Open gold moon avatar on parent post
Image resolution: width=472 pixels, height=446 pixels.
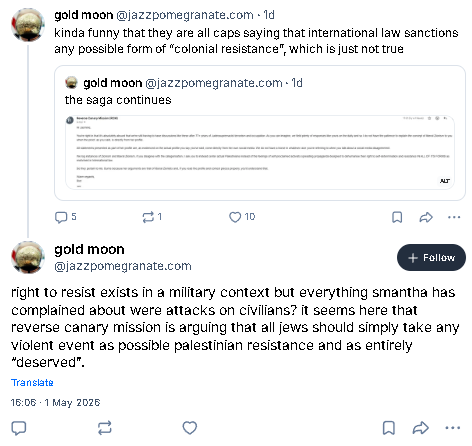click(x=28, y=25)
